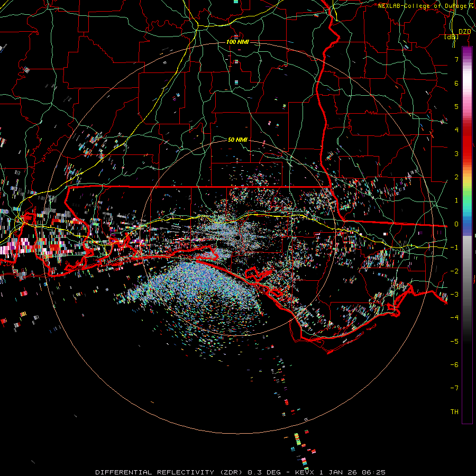This screenshot has width=476, height=476.
Task: Click the 1 value on color scale
Action: [x=456, y=200]
